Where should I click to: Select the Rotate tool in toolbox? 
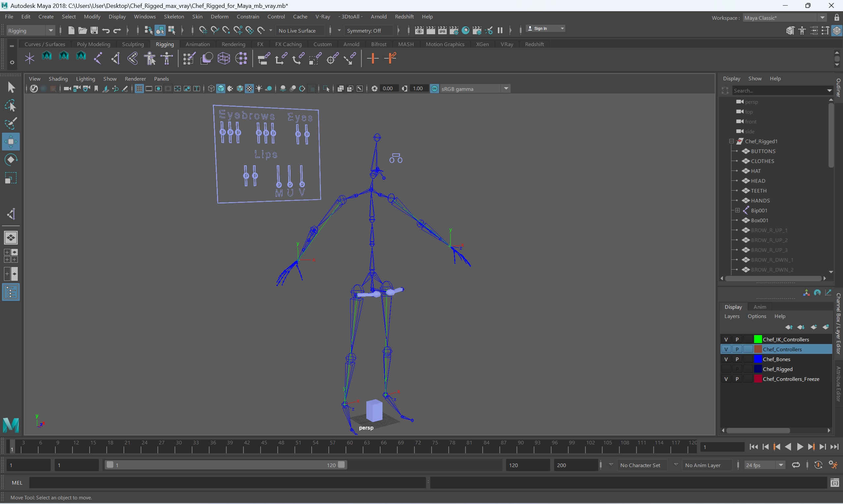click(11, 160)
